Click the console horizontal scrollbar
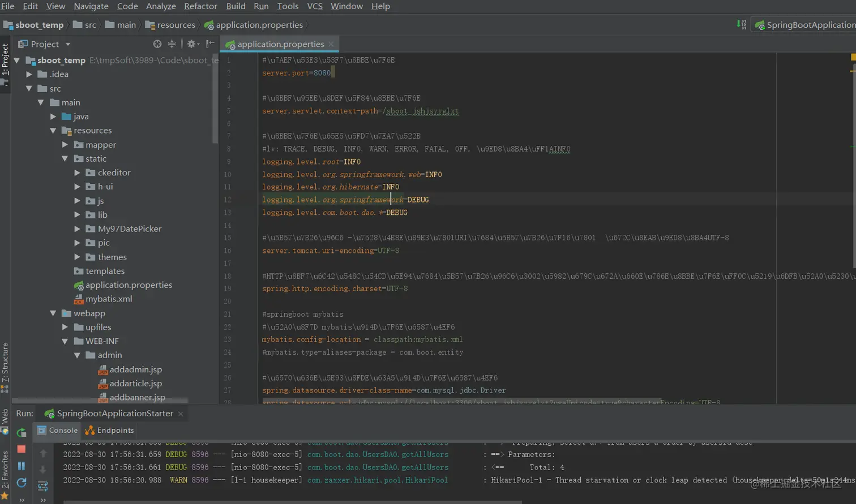Image resolution: width=856 pixels, height=504 pixels. tap(292, 502)
